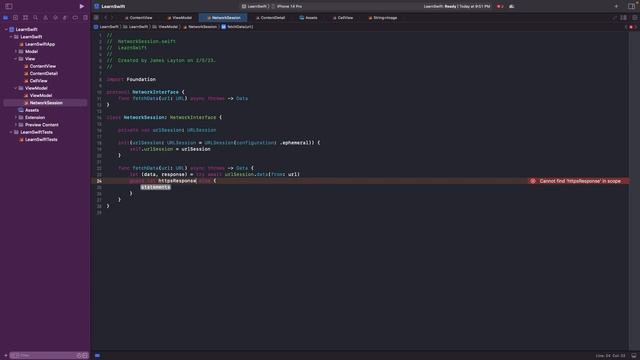This screenshot has height=360, width=640.
Task: Go forward in editor history
Action: [x=112, y=18]
